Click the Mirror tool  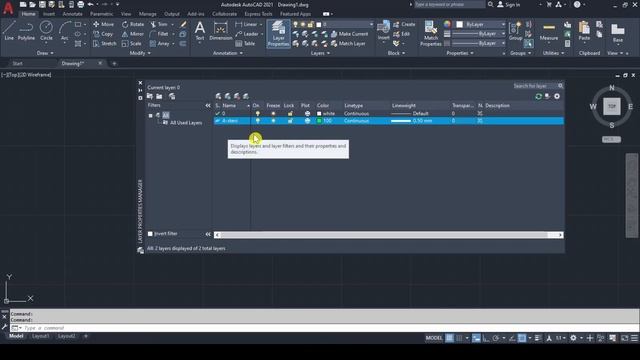[133, 34]
